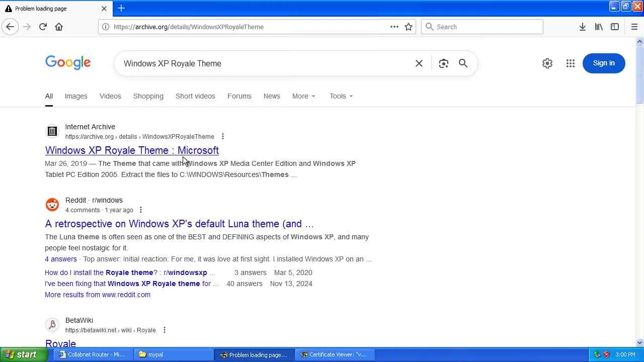Switch to the Videos tab
Image resolution: width=644 pixels, height=362 pixels.
click(x=110, y=96)
